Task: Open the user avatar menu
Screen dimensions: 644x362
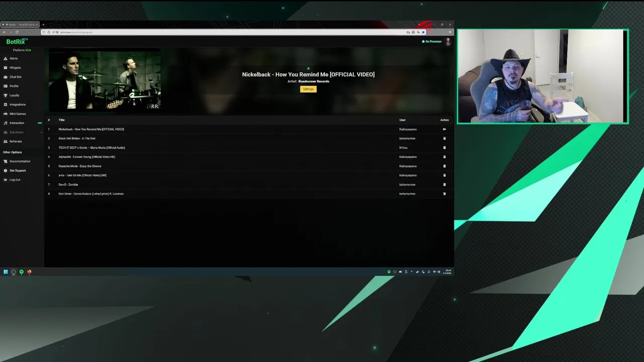Action: [448, 42]
